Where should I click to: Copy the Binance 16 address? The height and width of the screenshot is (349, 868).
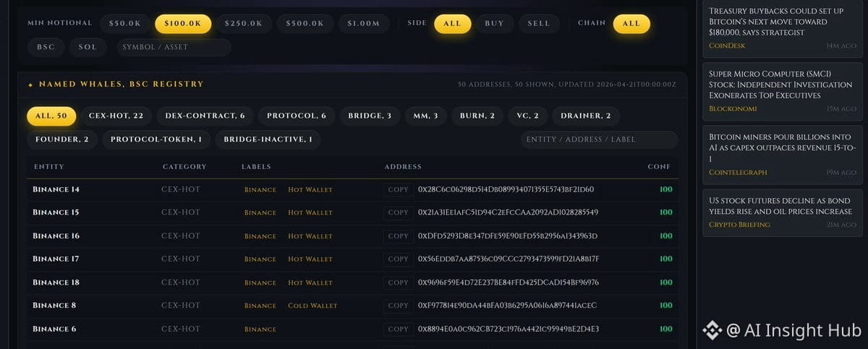tap(399, 236)
